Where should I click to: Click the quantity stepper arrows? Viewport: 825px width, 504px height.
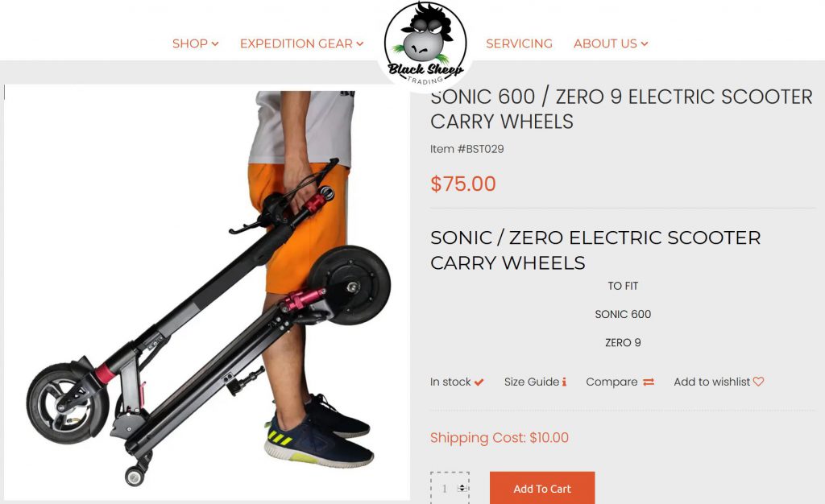pos(462,488)
